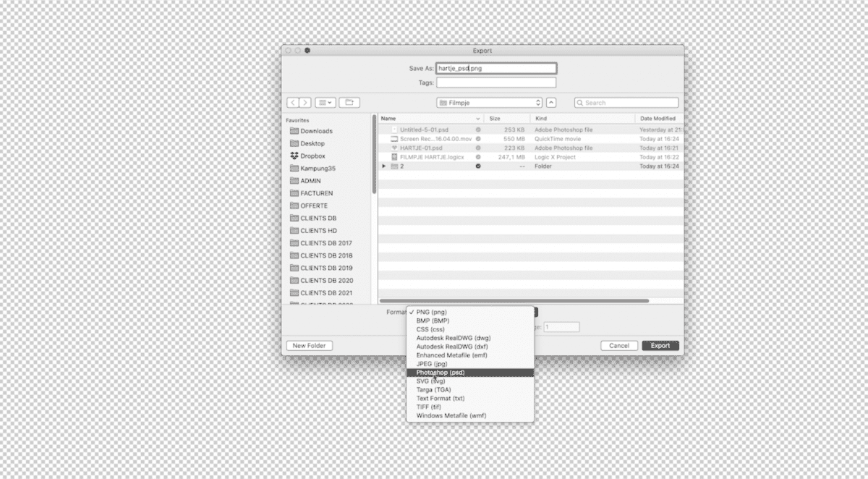
Task: Click the Save As filename field
Action: (x=496, y=67)
